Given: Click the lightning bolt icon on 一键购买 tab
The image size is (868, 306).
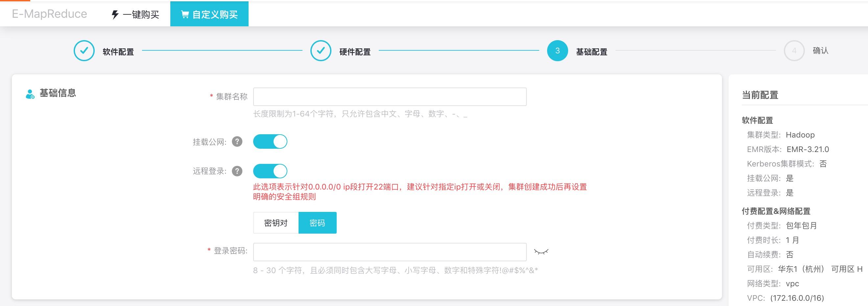Looking at the screenshot, I should [x=114, y=14].
